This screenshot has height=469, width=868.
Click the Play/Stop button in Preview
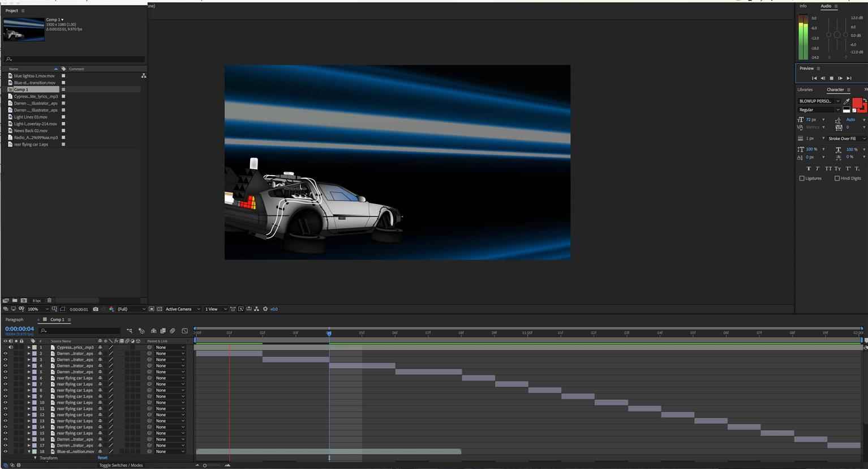coord(831,78)
